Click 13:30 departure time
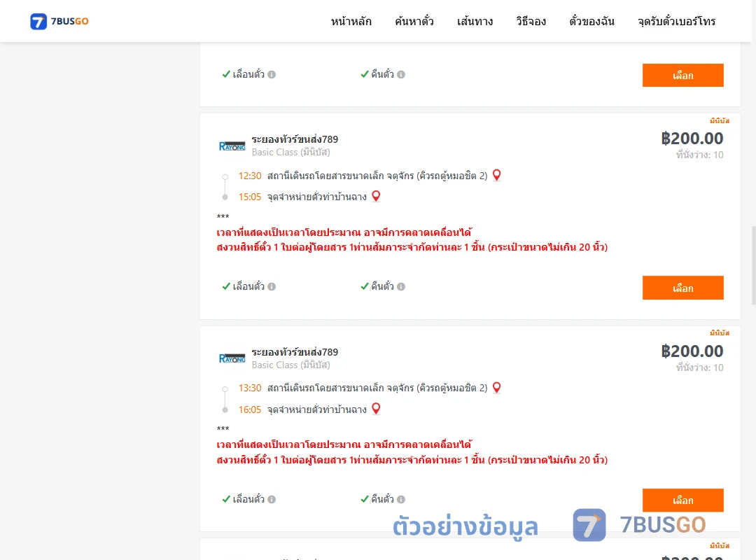This screenshot has height=560, width=756. (x=250, y=388)
